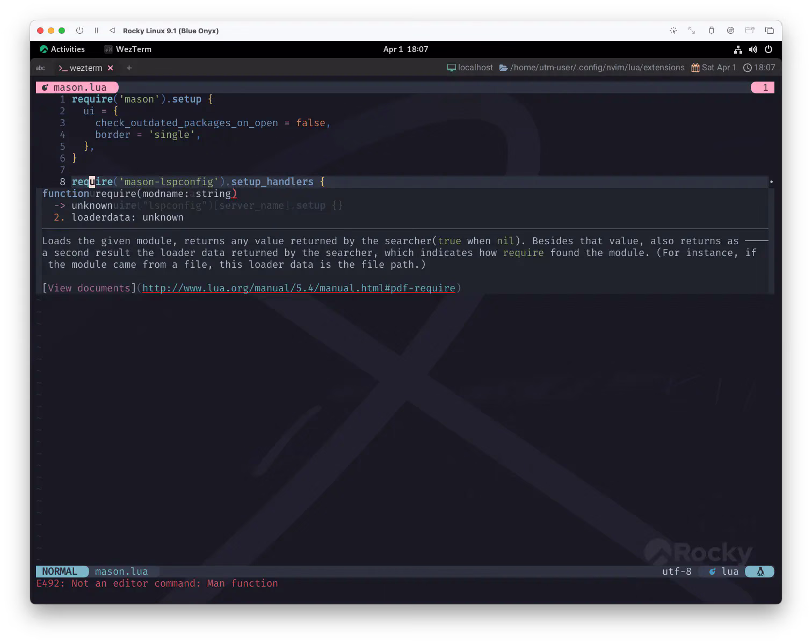The height and width of the screenshot is (644, 812).
Task: Open GNOME Activities overview
Action: click(62, 49)
